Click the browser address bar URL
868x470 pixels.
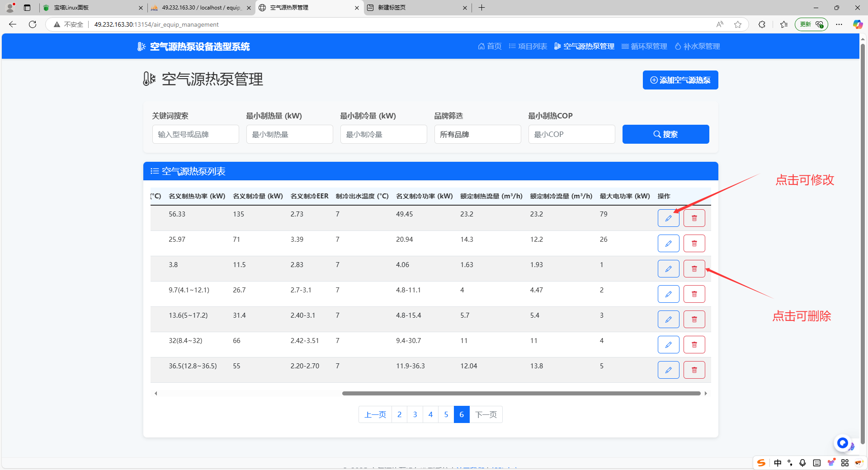pos(156,24)
